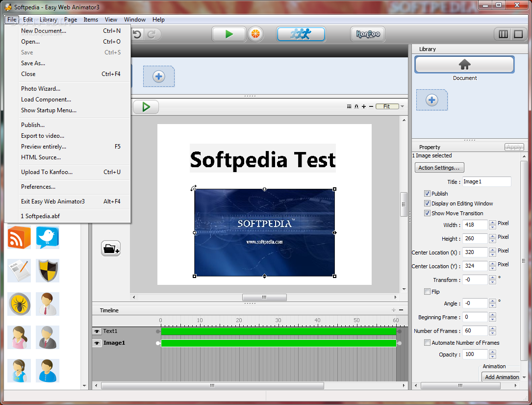Click the Apply button in Property panel

[514, 147]
